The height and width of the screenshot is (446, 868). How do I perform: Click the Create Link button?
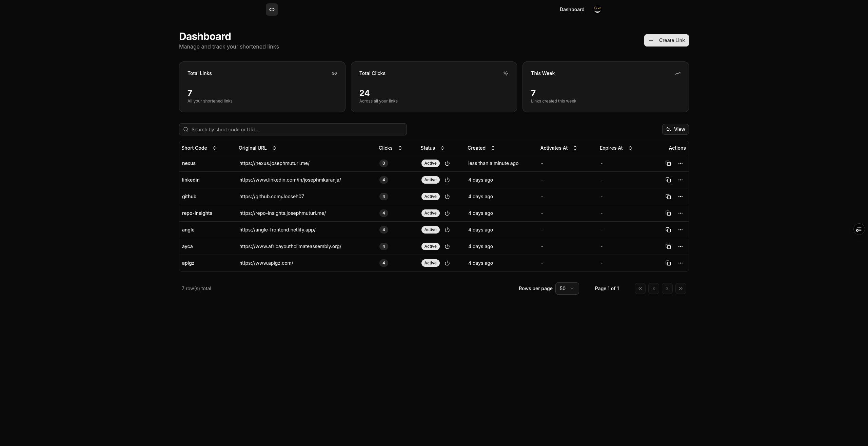point(666,40)
